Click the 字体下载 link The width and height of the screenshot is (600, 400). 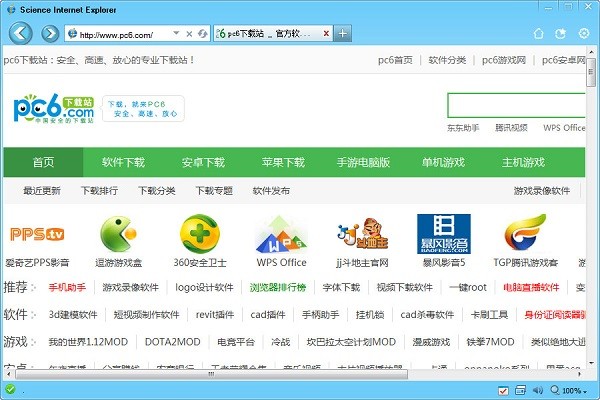(x=341, y=287)
